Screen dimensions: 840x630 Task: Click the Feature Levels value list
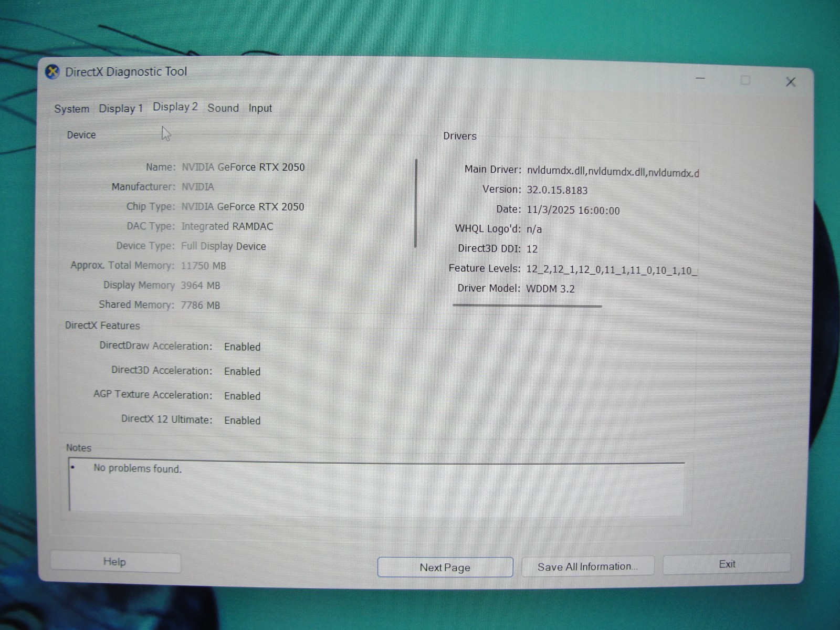coord(612,270)
